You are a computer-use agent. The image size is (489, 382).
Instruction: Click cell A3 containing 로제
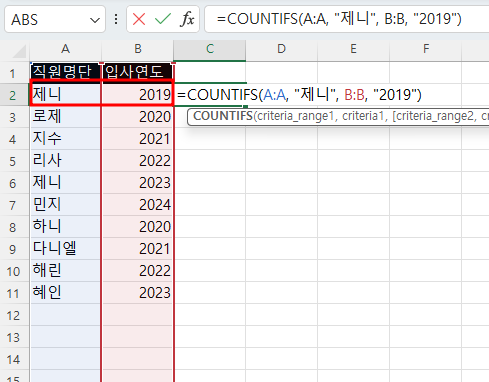pyautogui.click(x=65, y=117)
